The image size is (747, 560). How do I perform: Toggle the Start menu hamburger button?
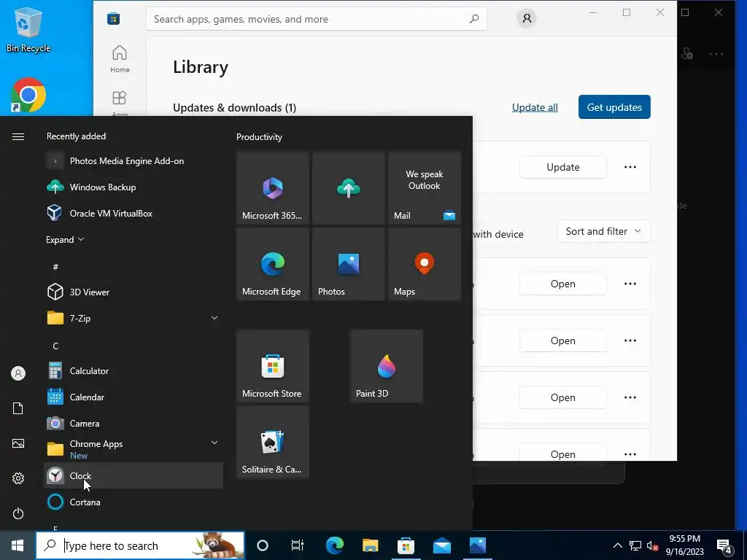pyautogui.click(x=18, y=136)
